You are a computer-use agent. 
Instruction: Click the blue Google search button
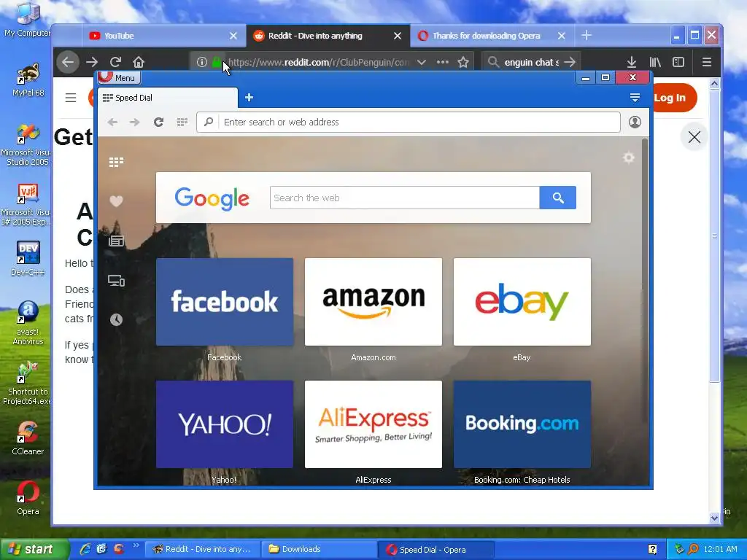[558, 198]
